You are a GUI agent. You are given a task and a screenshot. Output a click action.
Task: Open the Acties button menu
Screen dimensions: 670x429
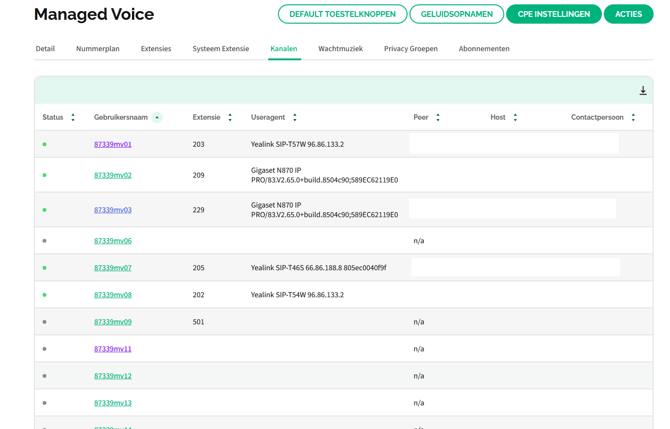628,14
